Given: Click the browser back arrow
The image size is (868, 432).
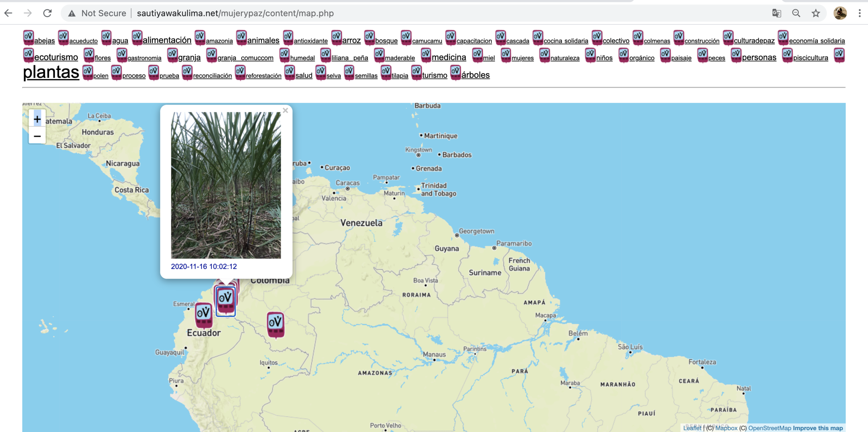Looking at the screenshot, I should [x=8, y=13].
